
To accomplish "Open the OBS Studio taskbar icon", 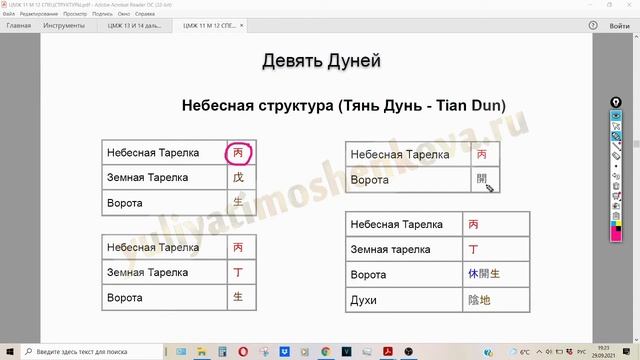I will coord(409,351).
